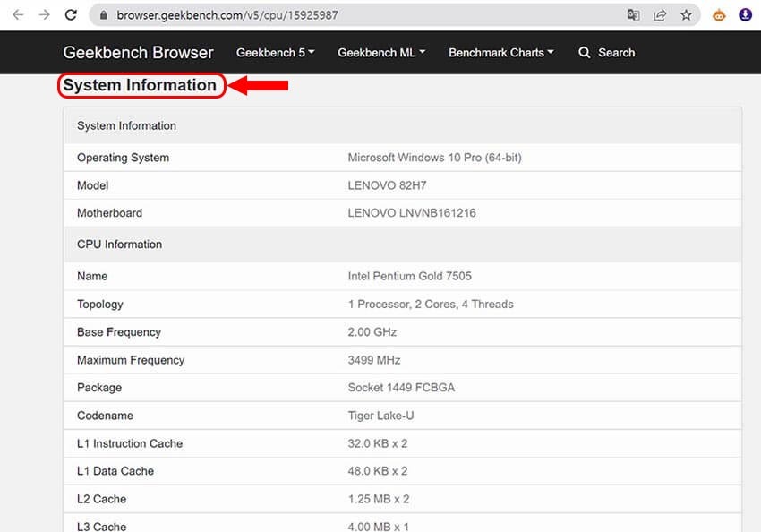
Task: Open the Benchmark Charts dropdown
Action: (500, 53)
